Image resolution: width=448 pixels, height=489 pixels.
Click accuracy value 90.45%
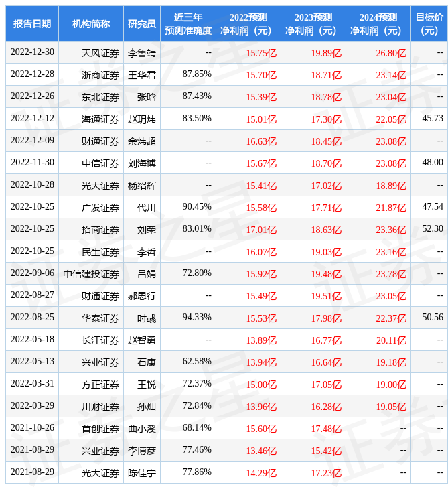coord(197,206)
